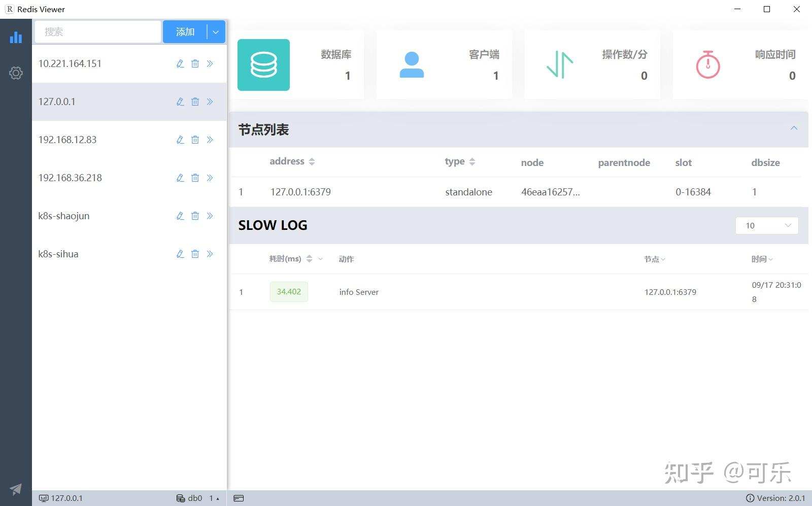
Task: Open the db0 selector in status bar
Action: coord(189,498)
